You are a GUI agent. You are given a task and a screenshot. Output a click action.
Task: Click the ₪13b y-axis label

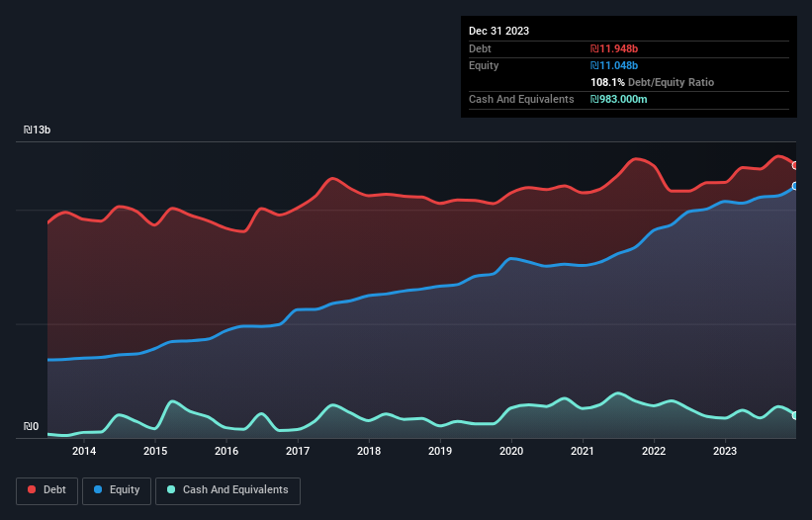pos(37,130)
